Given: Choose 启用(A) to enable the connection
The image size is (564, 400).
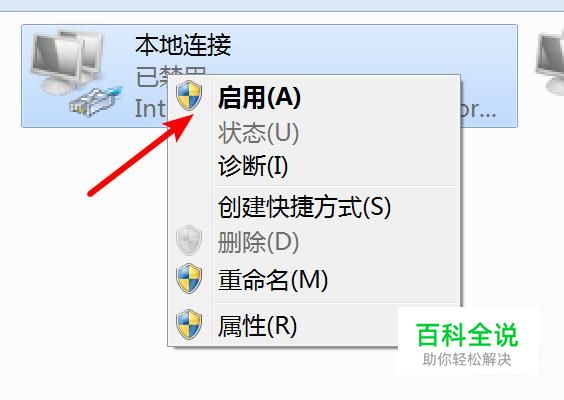Looking at the screenshot, I should pos(259,97).
